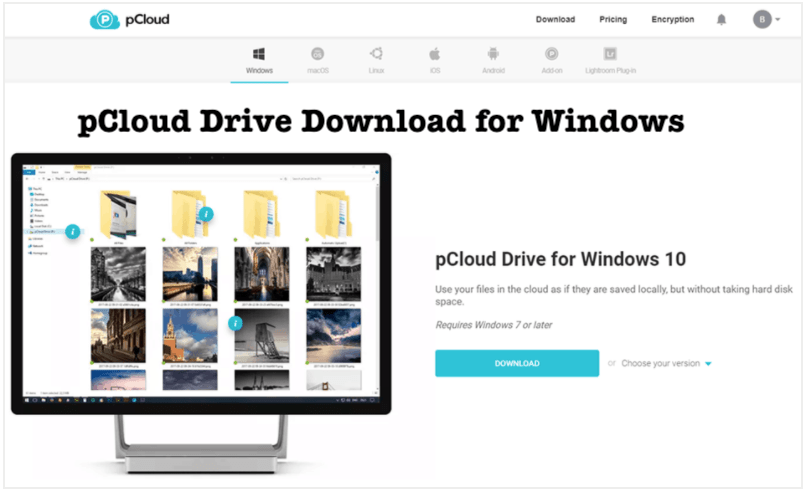Switch to the Android tab
Viewport: 806px width, 493px height.
(493, 61)
